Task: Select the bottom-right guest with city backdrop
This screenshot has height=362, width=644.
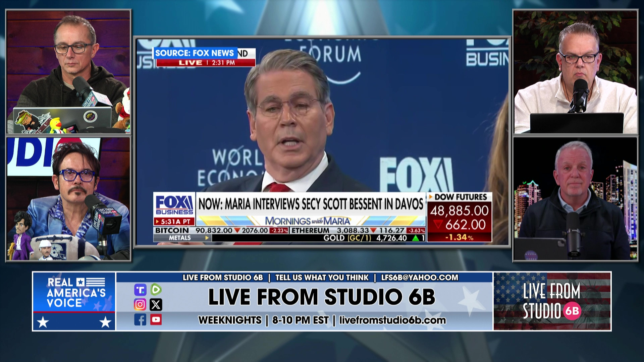Action: tap(575, 199)
